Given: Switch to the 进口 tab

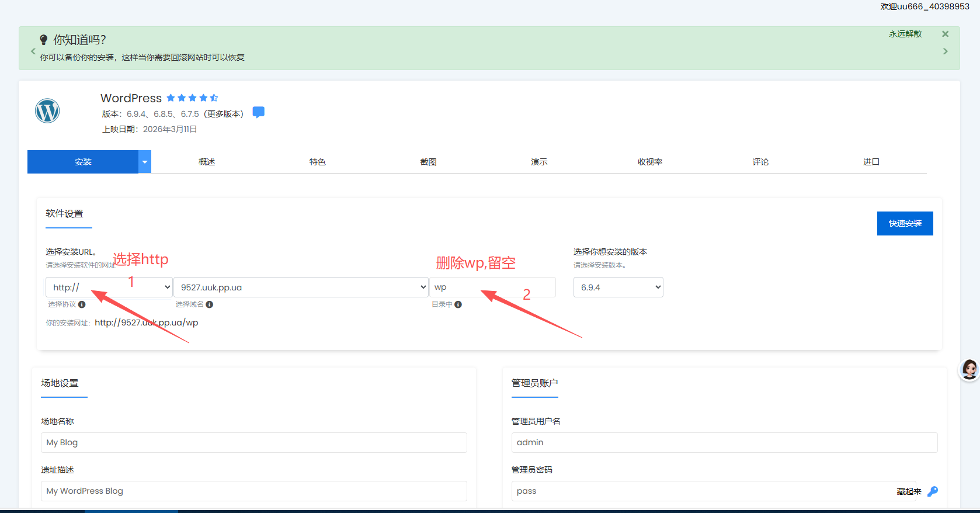Looking at the screenshot, I should (871, 162).
